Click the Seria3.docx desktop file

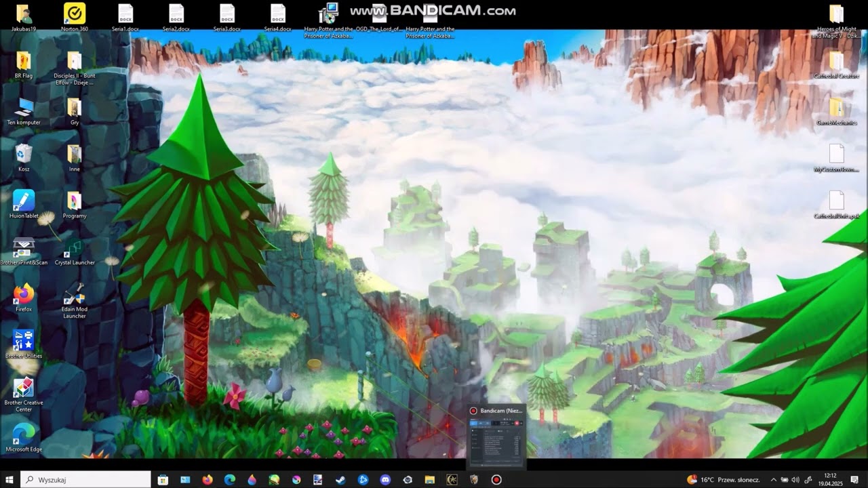[227, 16]
